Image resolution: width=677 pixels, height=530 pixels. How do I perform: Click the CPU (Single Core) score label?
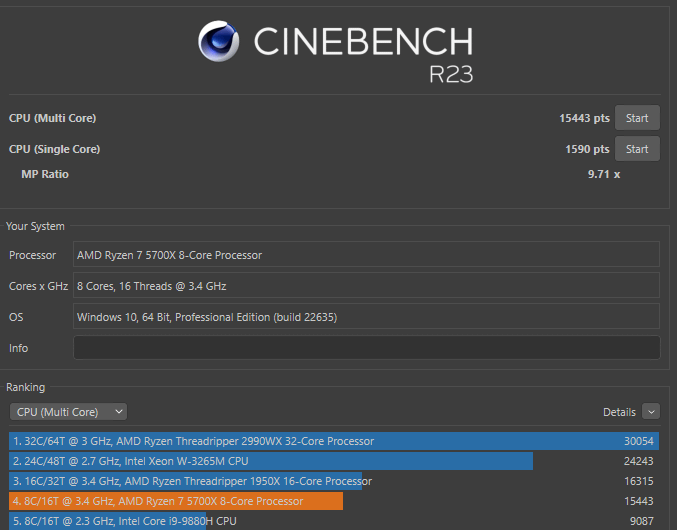point(54,149)
